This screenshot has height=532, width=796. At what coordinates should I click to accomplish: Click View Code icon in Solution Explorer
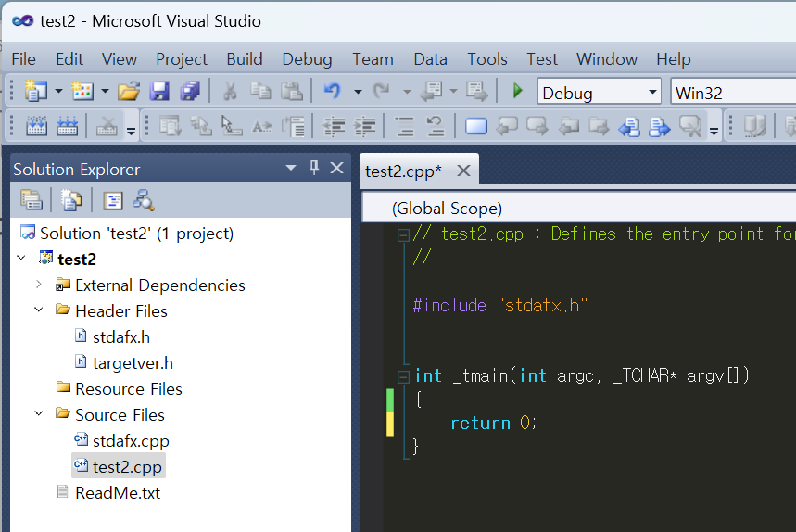pyautogui.click(x=113, y=200)
